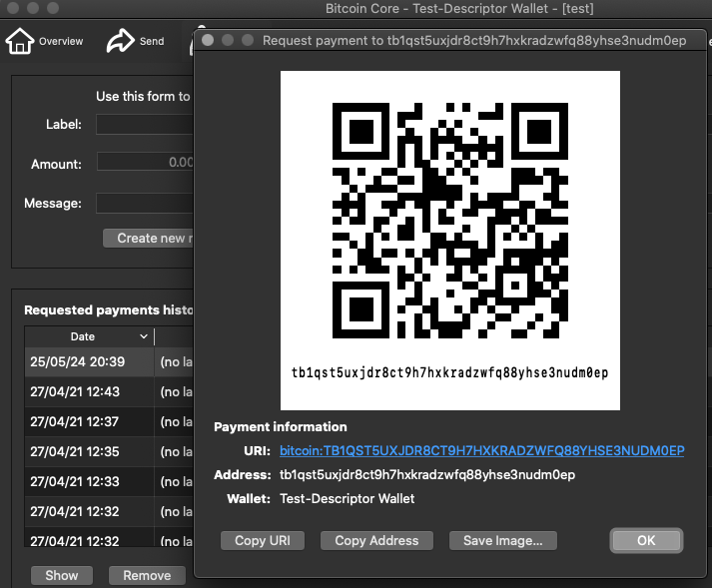Screen dimensions: 712x588
Task: Click the Address value in Payment information
Action: tap(427, 475)
